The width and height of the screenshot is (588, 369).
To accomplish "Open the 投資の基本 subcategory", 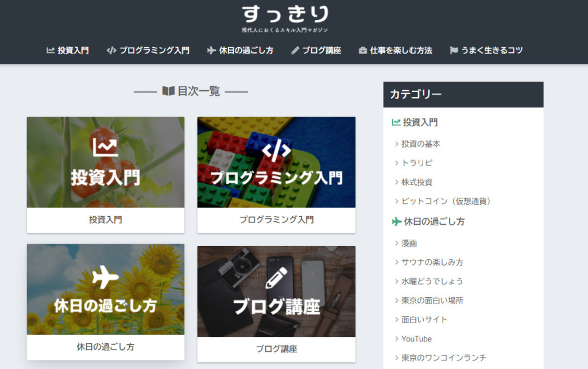I will (x=421, y=144).
